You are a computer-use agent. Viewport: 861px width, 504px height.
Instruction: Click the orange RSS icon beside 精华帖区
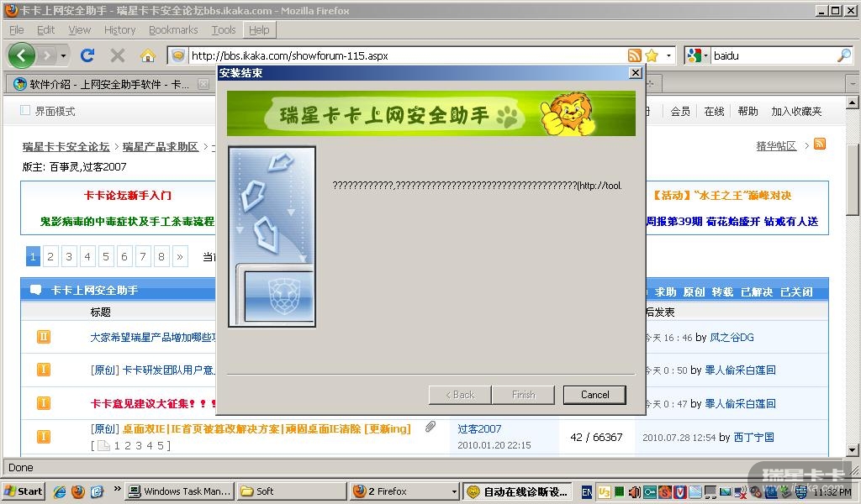(820, 144)
